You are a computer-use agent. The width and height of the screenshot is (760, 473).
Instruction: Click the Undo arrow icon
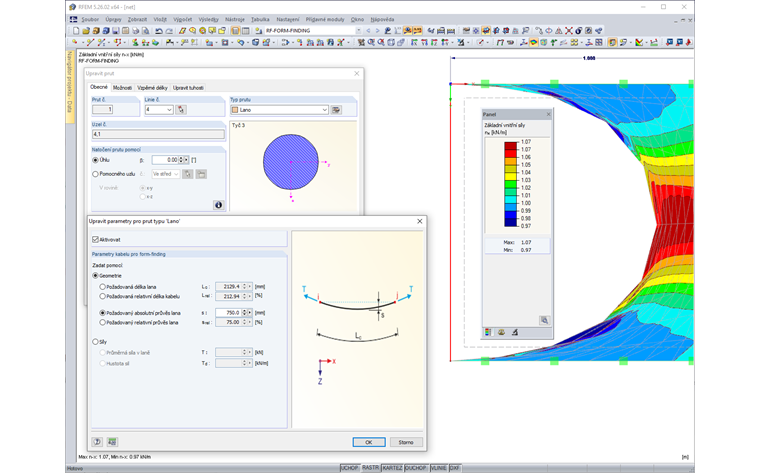(x=159, y=31)
